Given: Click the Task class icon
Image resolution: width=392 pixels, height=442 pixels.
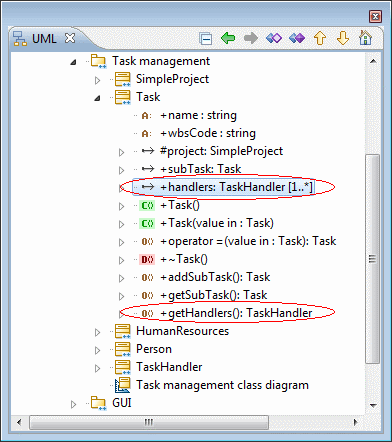Looking at the screenshot, I should pos(123,97).
